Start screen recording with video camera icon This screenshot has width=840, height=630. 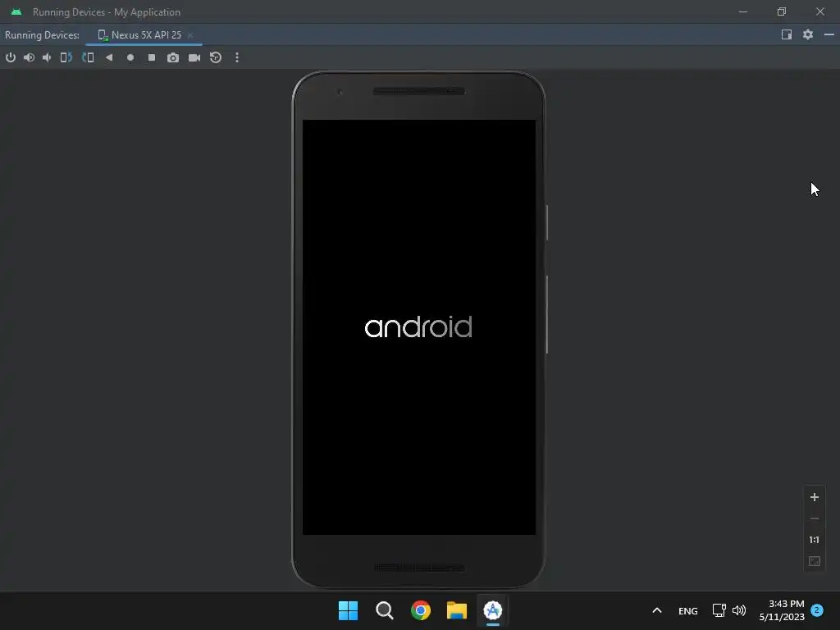pos(194,57)
